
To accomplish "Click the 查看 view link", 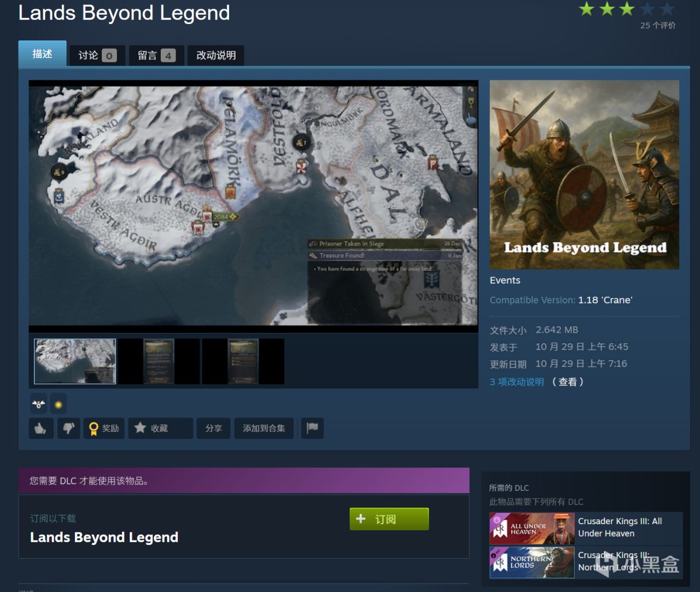I will [x=568, y=382].
